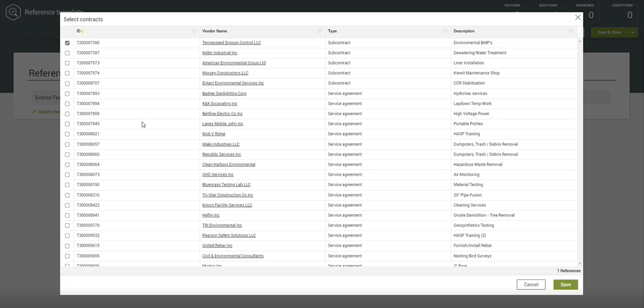
Task: Open the Vendor Name column filter menu icon
Action: [320, 32]
